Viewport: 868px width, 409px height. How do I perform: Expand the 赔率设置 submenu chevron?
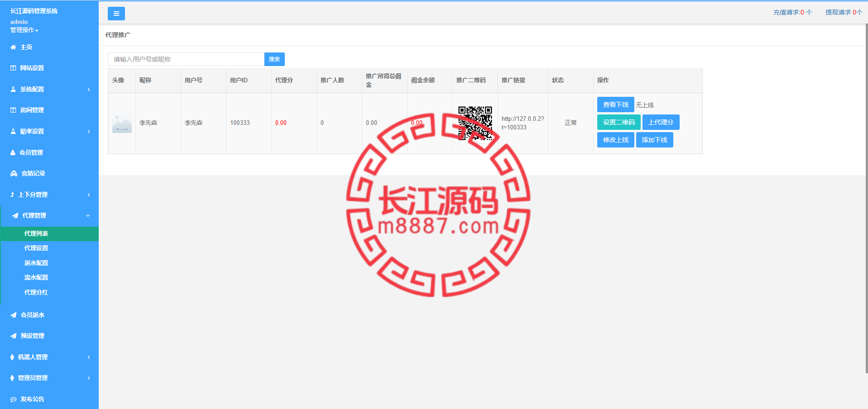89,131
